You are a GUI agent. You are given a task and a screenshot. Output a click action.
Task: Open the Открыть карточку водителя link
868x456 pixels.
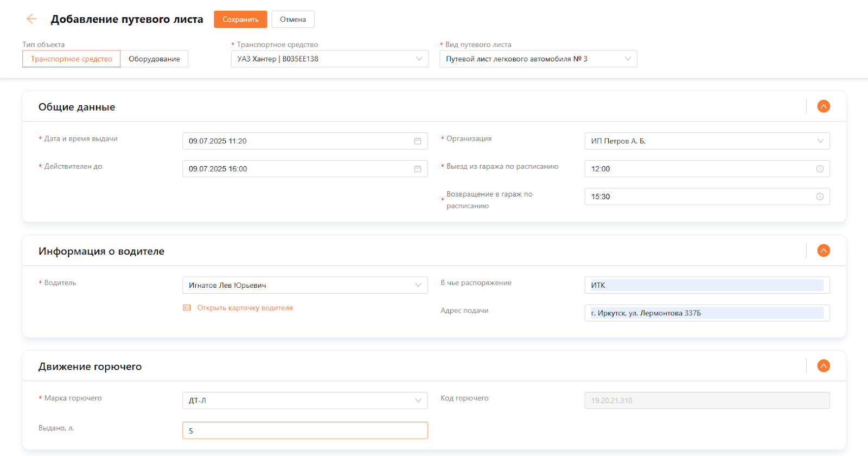245,308
